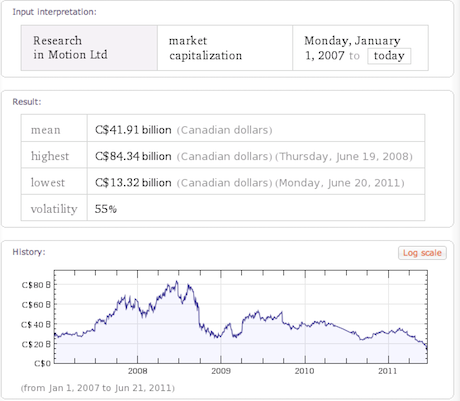Click the chart date range caption
The image size is (460, 401).
click(x=98, y=388)
